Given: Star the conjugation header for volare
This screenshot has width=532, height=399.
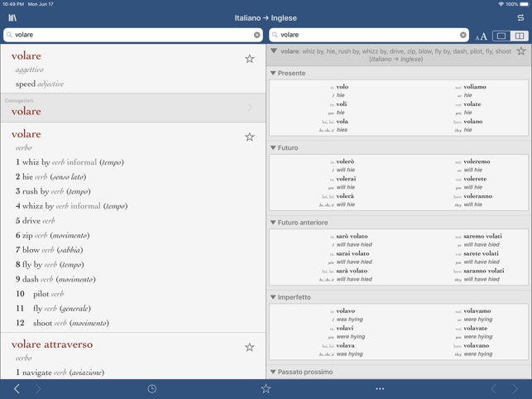Looking at the screenshot, I should tap(521, 51).
